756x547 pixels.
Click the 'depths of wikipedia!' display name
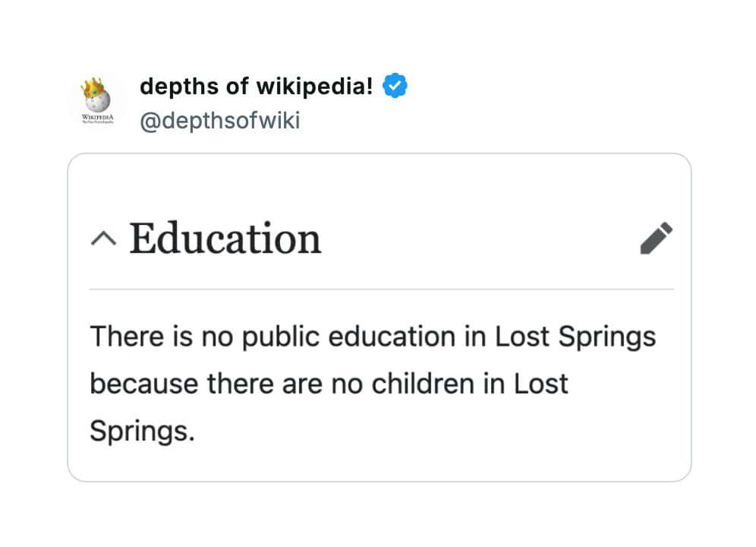[257, 87]
